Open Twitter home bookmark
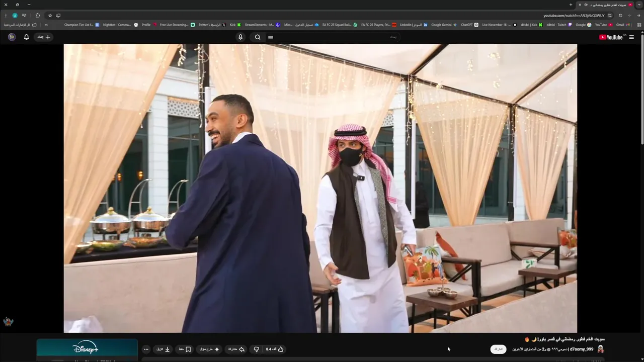This screenshot has height=362, width=644. [212, 25]
